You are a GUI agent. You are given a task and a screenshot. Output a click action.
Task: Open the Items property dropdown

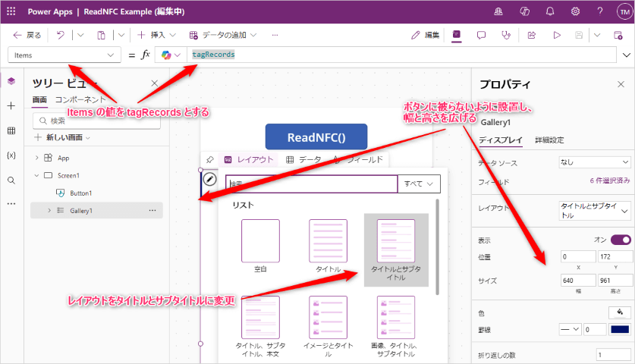pyautogui.click(x=64, y=55)
